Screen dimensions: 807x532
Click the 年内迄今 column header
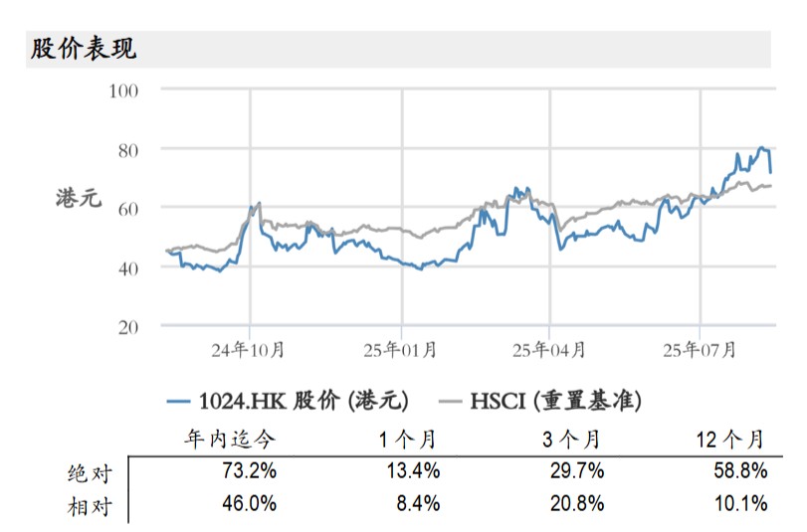point(229,439)
